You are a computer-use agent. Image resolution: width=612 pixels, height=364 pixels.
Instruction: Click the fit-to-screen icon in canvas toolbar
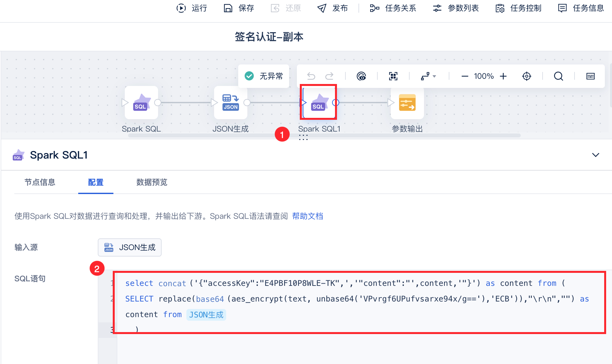(x=393, y=76)
